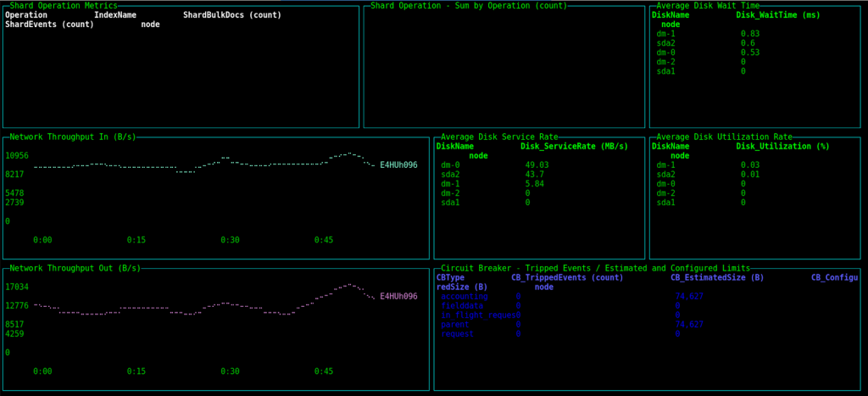This screenshot has height=396, width=868.
Task: Select the parent circuit breaker estimated size value
Action: click(x=689, y=325)
